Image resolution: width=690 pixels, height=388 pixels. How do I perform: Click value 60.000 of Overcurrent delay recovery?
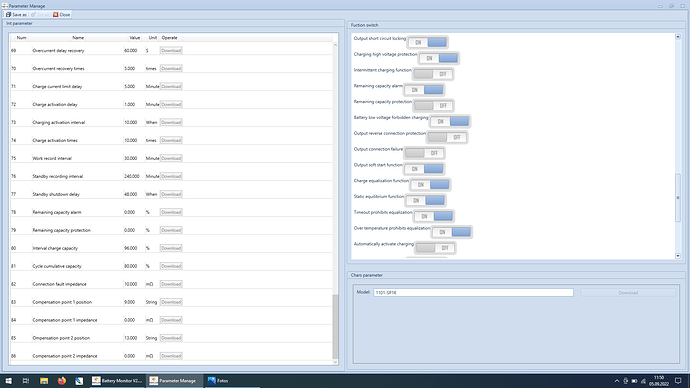tap(131, 51)
